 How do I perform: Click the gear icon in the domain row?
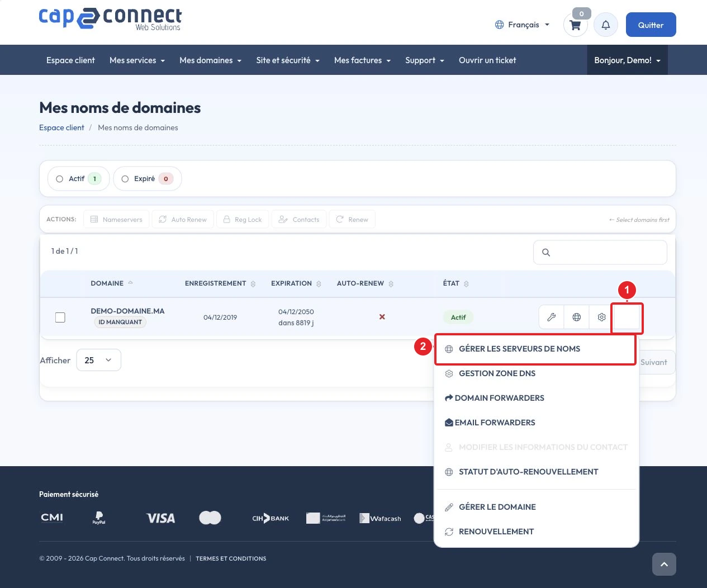pos(602,317)
